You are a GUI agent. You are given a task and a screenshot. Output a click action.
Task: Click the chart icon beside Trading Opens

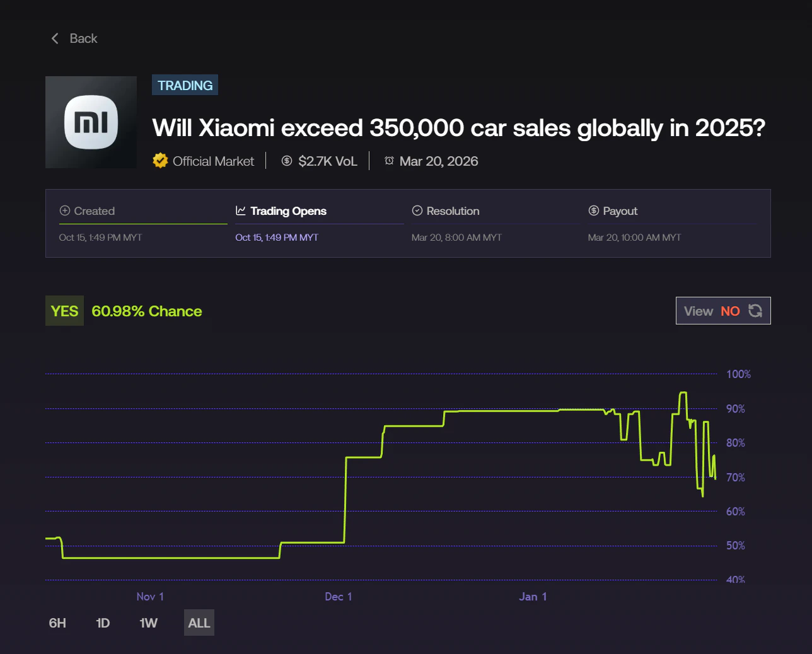point(241,210)
